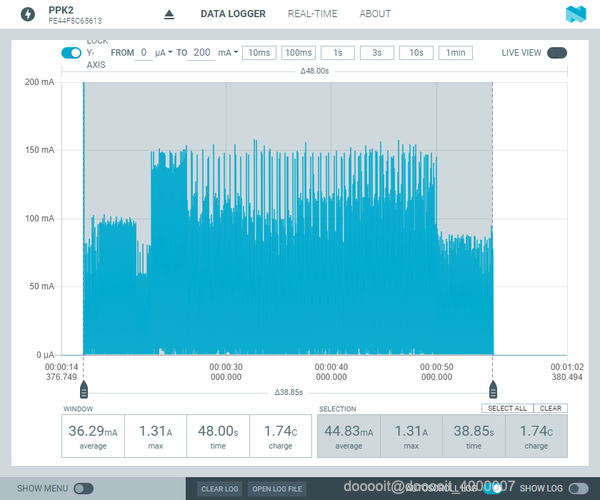Click the selection max 1.31A value
Image resolution: width=600 pixels, height=500 pixels.
pos(411,432)
